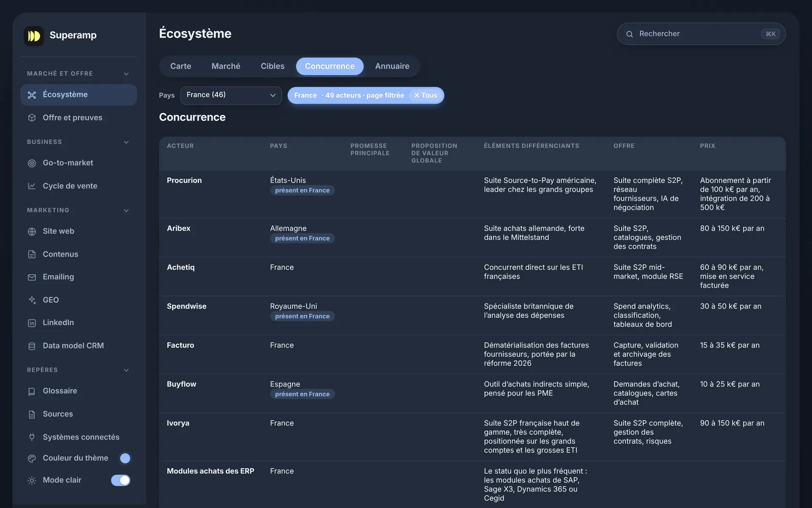Click the GEO sparkle icon
812x508 pixels.
click(x=32, y=300)
